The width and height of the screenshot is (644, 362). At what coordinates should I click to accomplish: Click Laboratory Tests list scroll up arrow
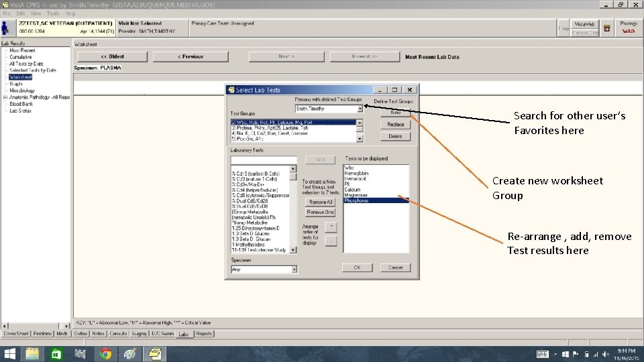coord(293,169)
